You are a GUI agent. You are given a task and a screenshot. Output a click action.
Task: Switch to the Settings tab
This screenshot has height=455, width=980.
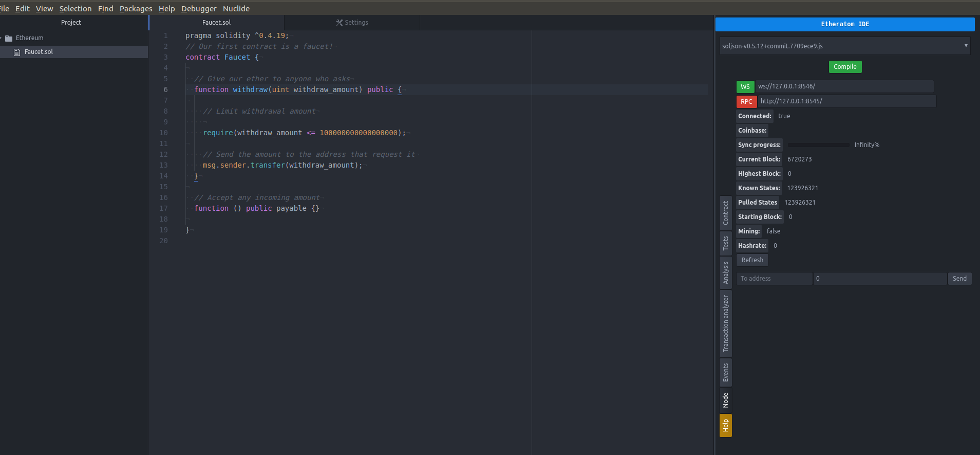click(352, 23)
